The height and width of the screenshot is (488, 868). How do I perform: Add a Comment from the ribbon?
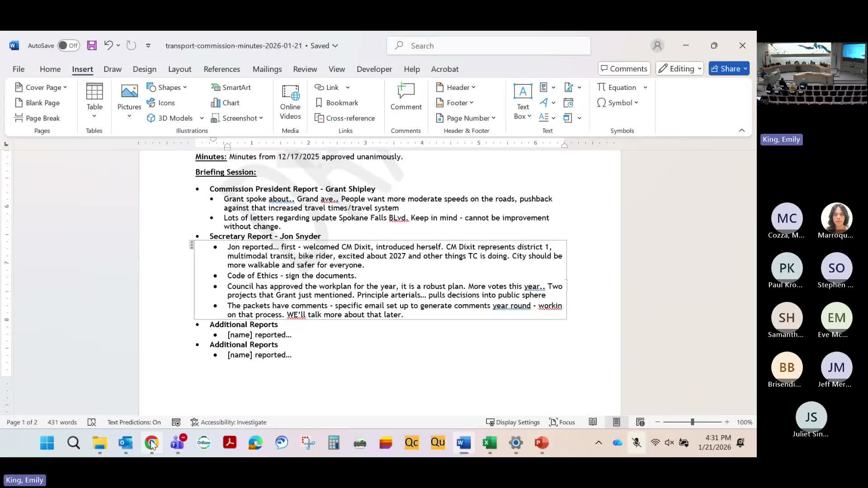(406, 97)
